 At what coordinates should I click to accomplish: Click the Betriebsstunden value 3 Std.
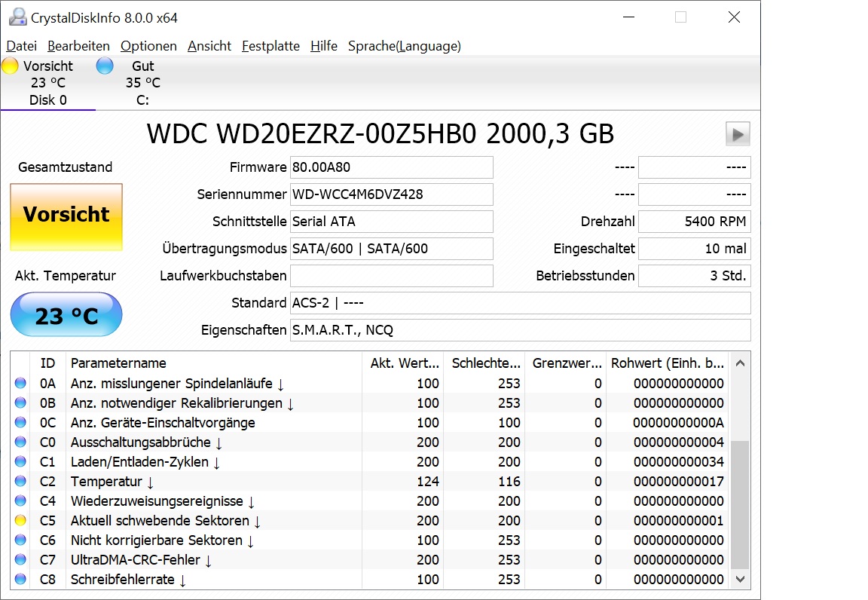695,276
